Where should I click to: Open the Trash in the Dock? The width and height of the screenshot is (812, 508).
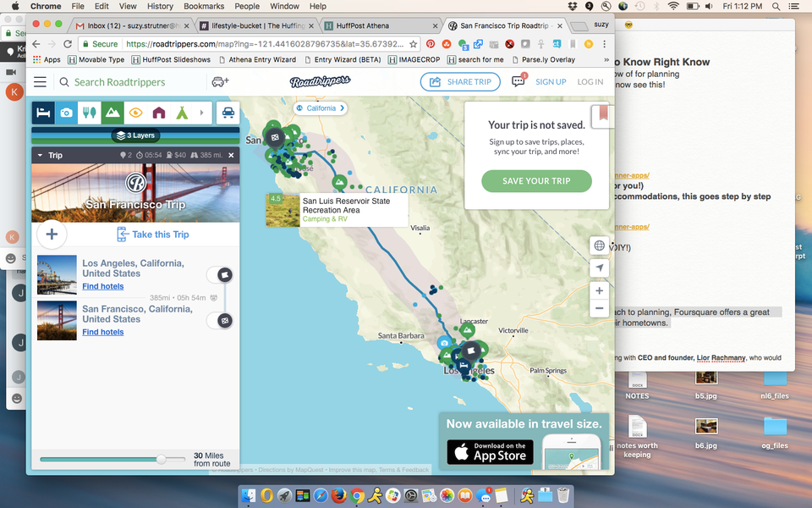[563, 496]
